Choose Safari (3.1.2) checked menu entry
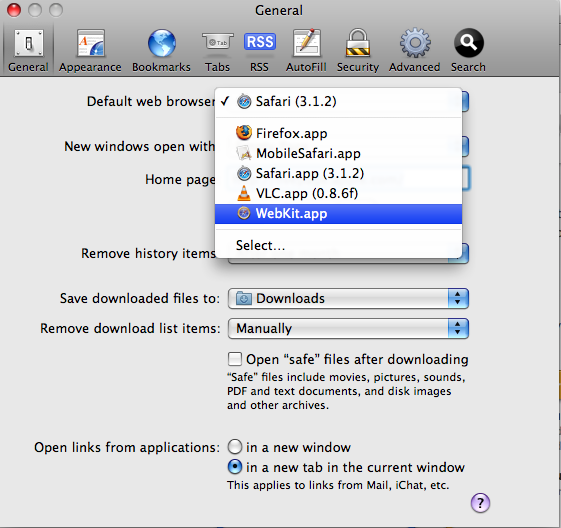The image size is (561, 528). click(x=338, y=102)
